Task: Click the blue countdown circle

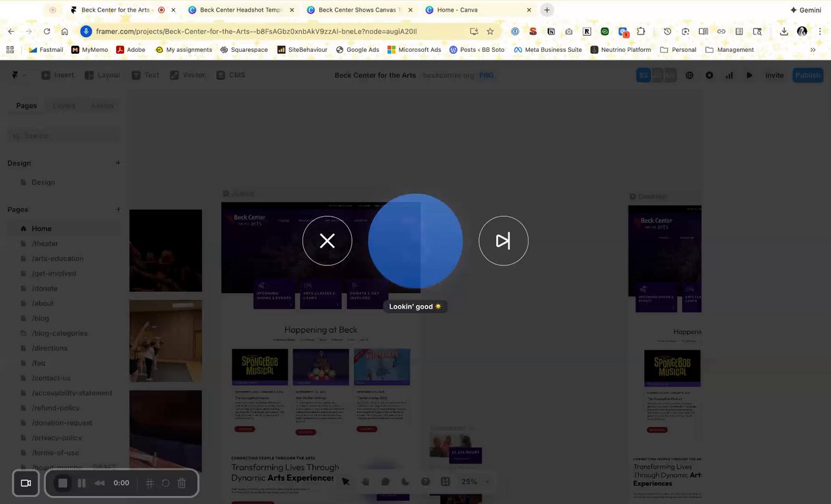Action: click(415, 241)
